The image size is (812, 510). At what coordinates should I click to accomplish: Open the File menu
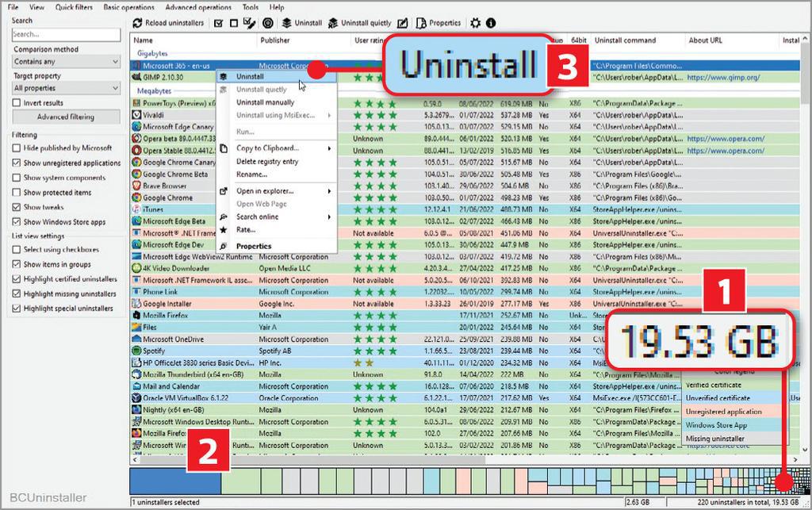(x=13, y=7)
